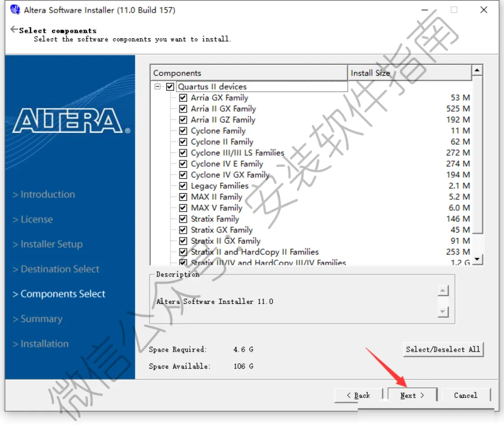Viewport: 504px width, 429px height.
Task: Uncheck the Arria II GZ Family checkbox
Action: (183, 120)
